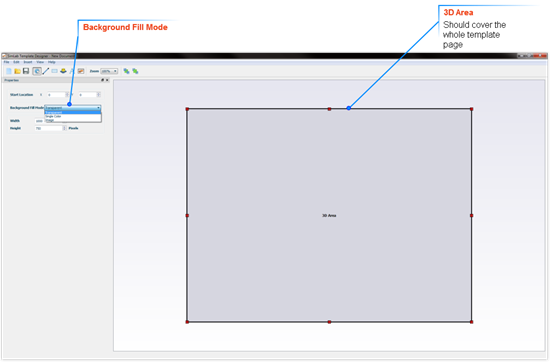Open the Help menu
Image resolution: width=552 pixels, height=364 pixels.
point(52,62)
